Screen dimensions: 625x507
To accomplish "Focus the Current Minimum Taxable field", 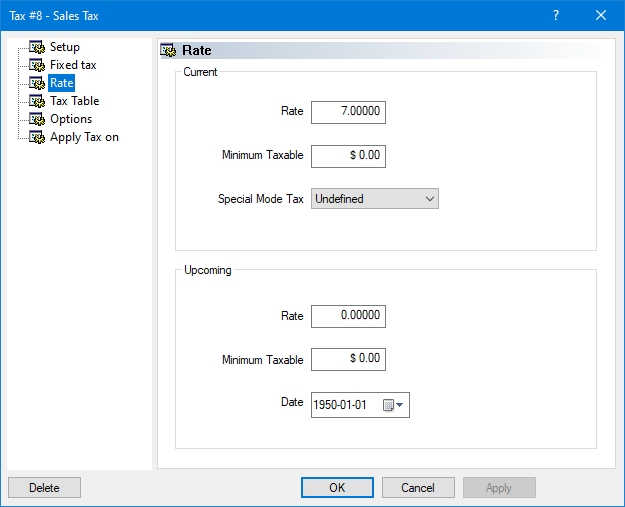I will (348, 156).
